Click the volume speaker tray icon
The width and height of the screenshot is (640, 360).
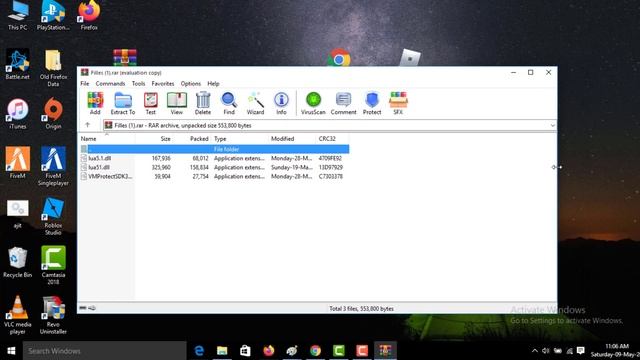point(546,351)
